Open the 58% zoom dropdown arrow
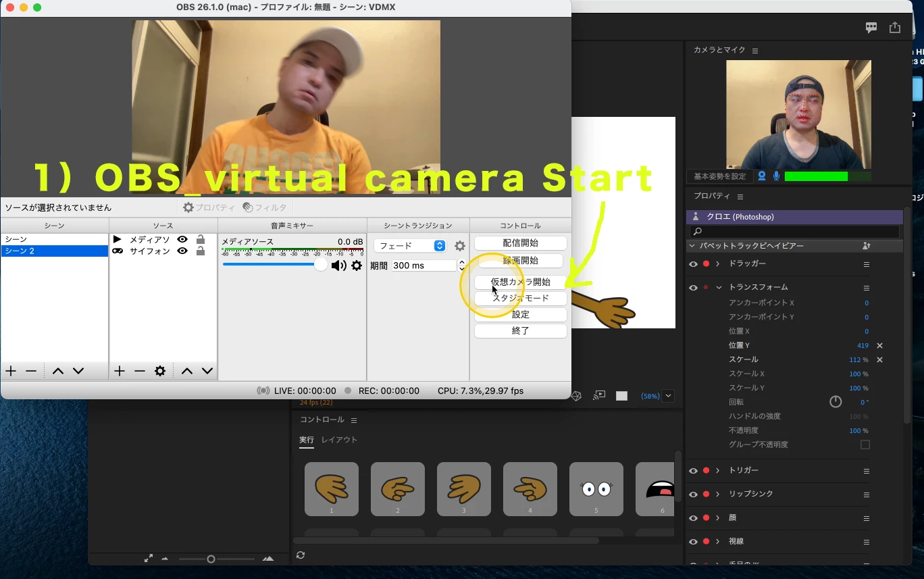Viewport: 924px width, 579px height. (669, 396)
